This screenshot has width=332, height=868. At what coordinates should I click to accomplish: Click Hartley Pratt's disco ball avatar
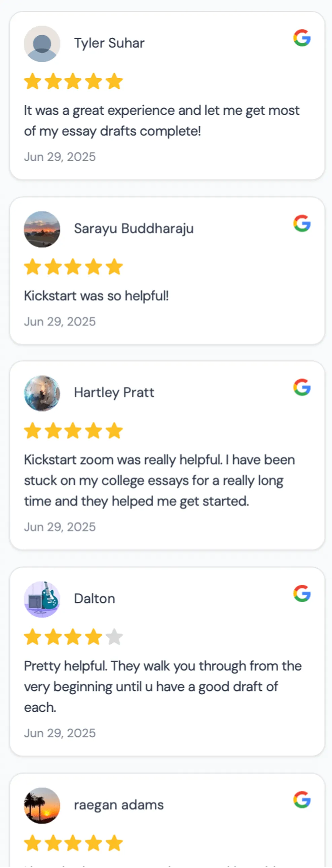(x=42, y=393)
